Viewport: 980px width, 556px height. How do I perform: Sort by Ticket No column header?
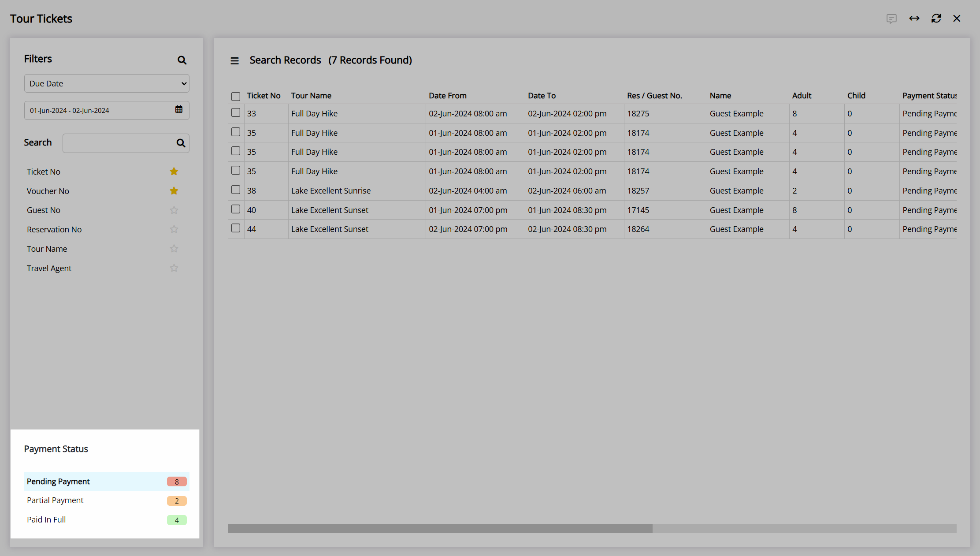264,96
